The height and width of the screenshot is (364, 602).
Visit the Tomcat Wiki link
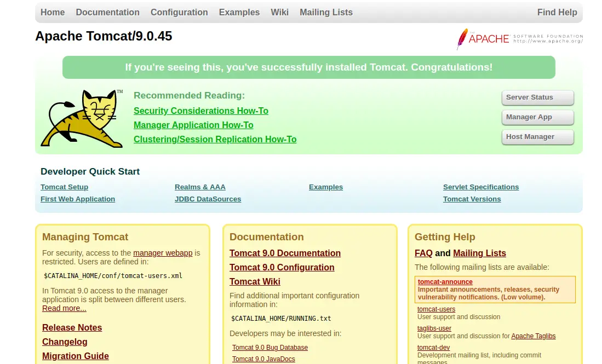coord(255,281)
